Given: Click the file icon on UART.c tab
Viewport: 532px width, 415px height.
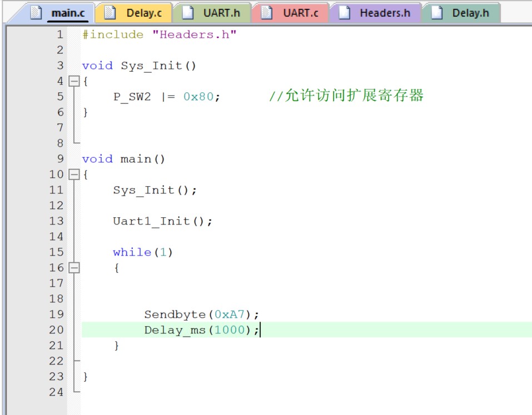Looking at the screenshot, I should click(267, 12).
